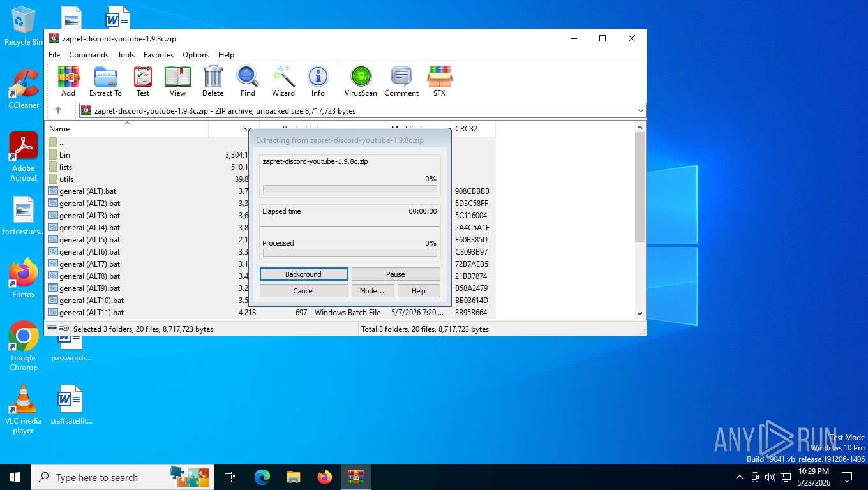Select the staffsatellit document on desktop

point(70,405)
